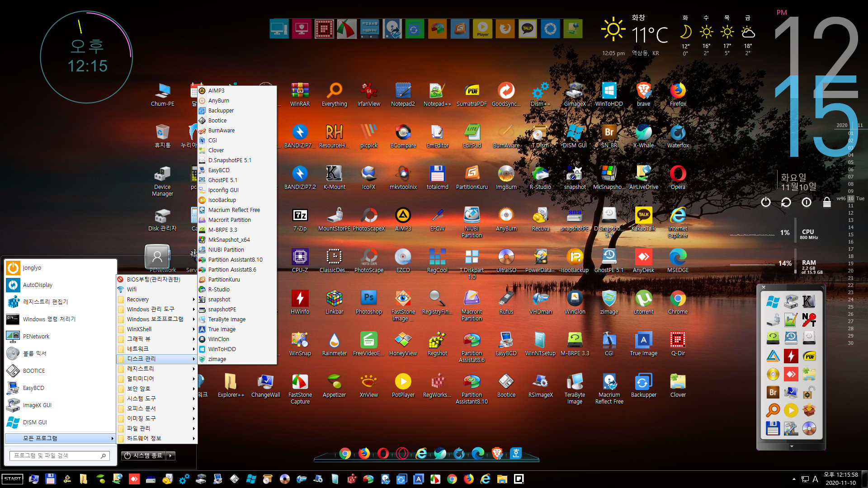Open the shutdown options arrow next to 시스템 종료
Image resolution: width=868 pixels, height=488 pixels.
(x=170, y=455)
